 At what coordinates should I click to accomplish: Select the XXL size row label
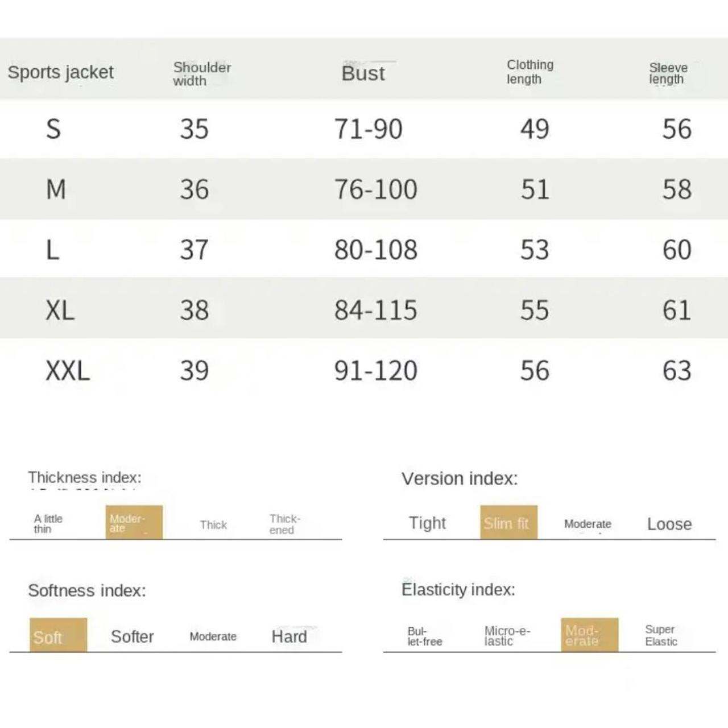[x=68, y=371]
